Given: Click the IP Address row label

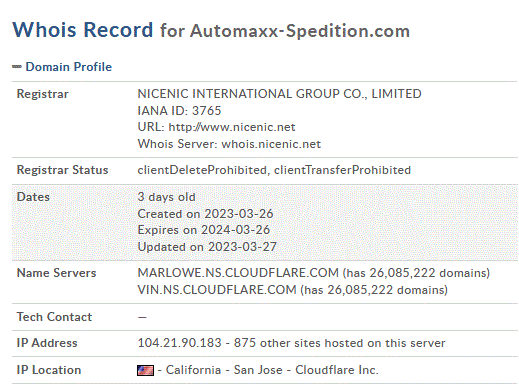Looking at the screenshot, I should tap(47, 343).
